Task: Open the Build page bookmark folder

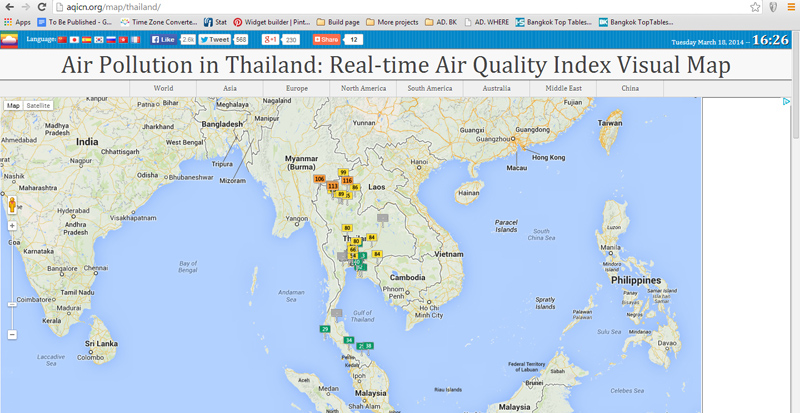Action: (338, 22)
